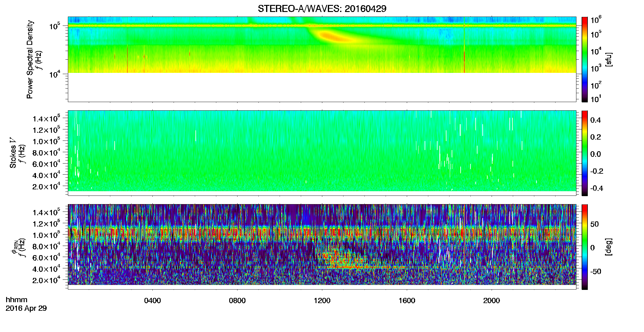Click the title STEREO-A/WAVES: 20160429
The height and width of the screenshot is (332, 644).
tap(322, 9)
